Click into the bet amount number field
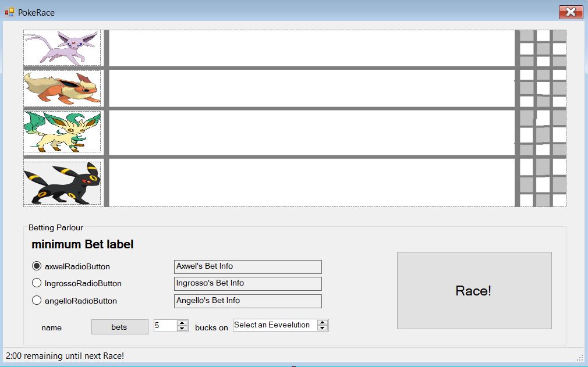 pyautogui.click(x=164, y=326)
